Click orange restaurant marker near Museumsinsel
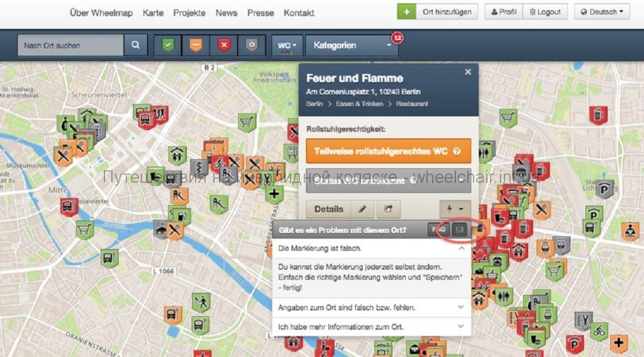 63,157
